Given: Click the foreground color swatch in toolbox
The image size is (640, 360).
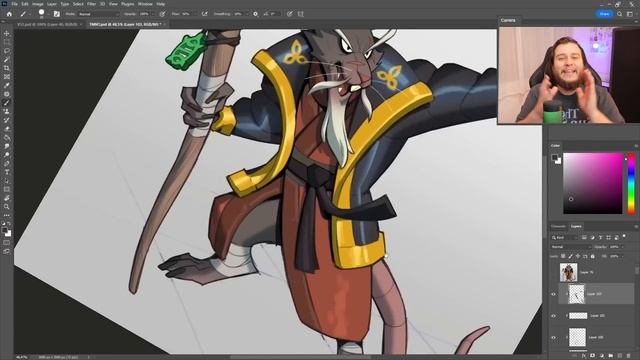Looking at the screenshot, I should [x=5, y=231].
